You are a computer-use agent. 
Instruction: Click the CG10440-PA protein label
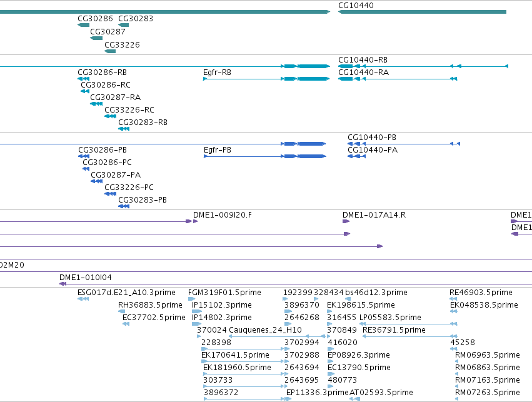373,150
